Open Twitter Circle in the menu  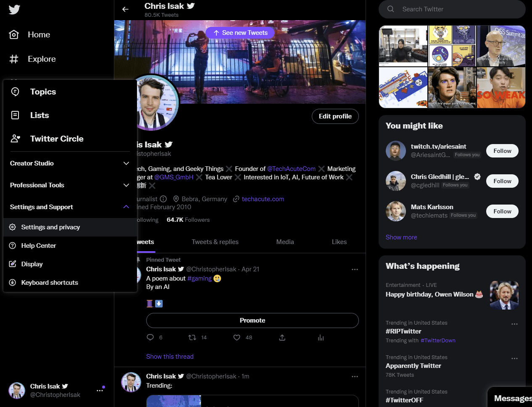[x=70, y=139]
